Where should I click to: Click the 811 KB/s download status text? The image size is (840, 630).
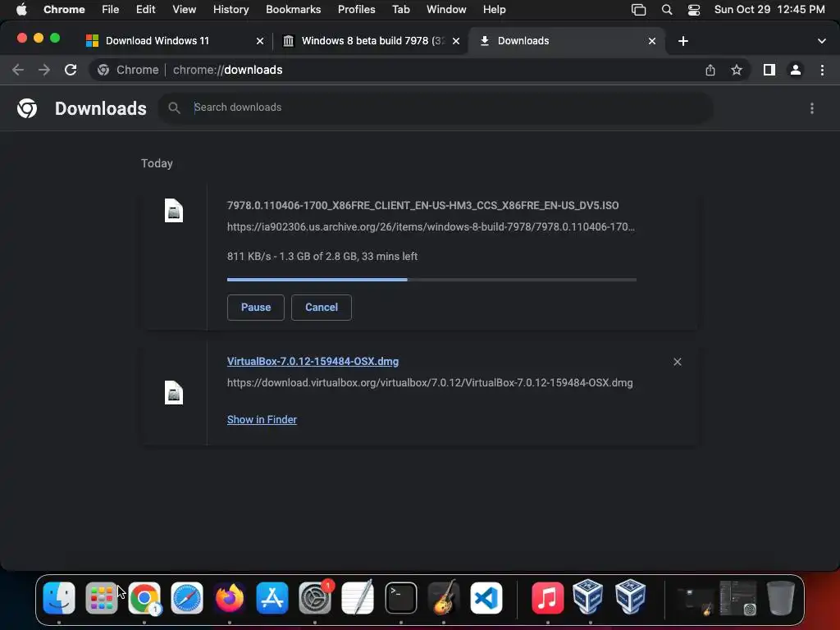pyautogui.click(x=322, y=257)
